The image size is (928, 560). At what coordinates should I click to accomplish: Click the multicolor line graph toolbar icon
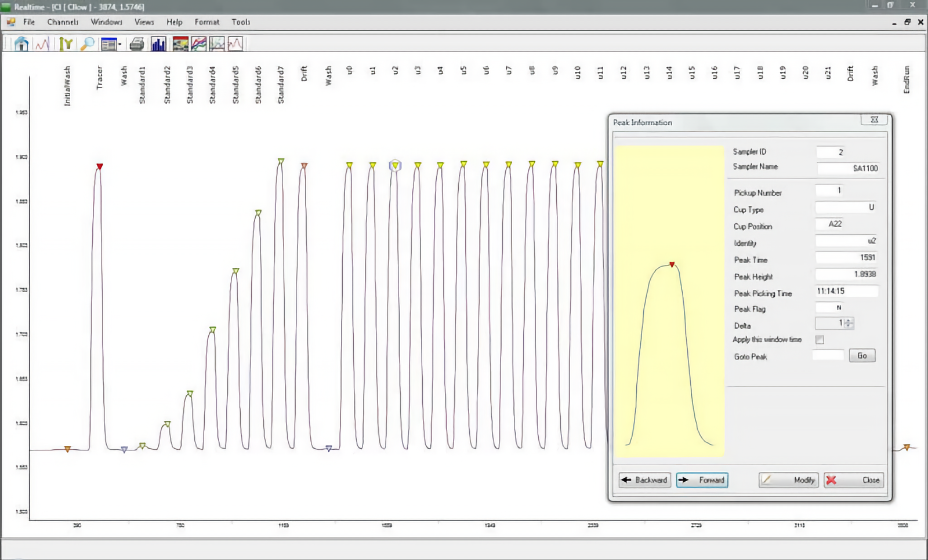[x=199, y=44]
